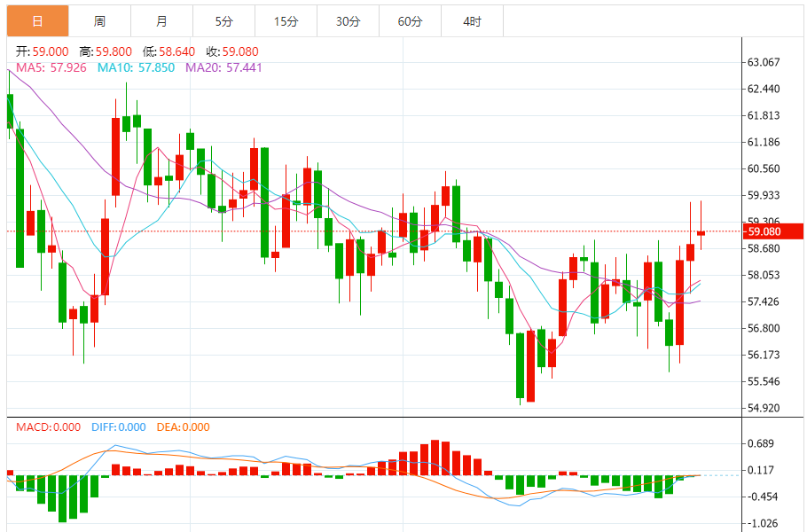807x532 pixels.
Task: Click the DEA: 0.000 label
Action: 183,426
